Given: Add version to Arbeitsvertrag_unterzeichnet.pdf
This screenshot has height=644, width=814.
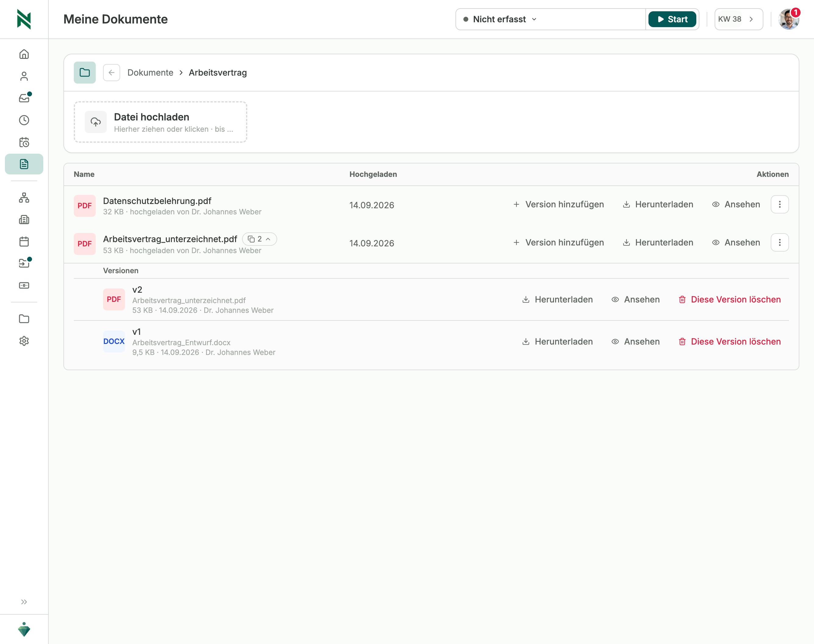Looking at the screenshot, I should (x=559, y=242).
